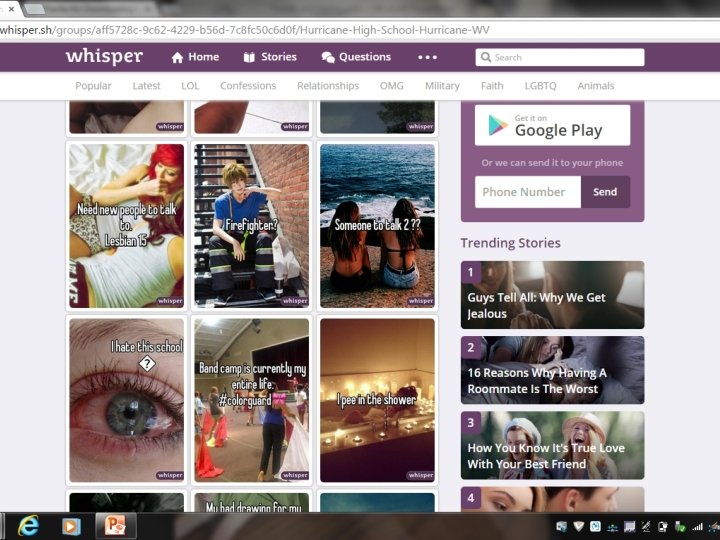Open the 'I pee in the shower' whisper
The image size is (720, 540).
click(377, 400)
